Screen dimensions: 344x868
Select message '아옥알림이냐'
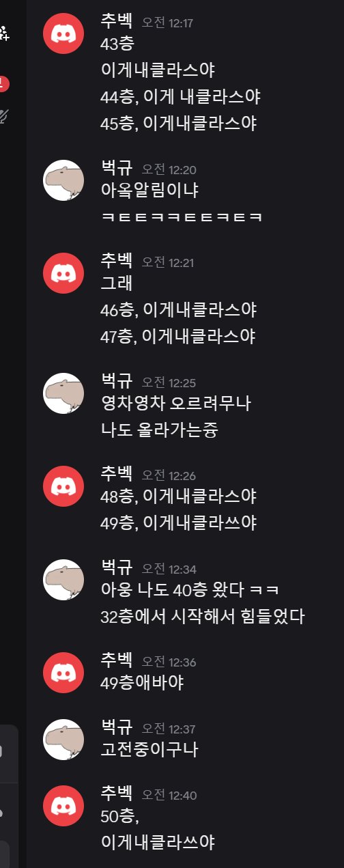point(149,191)
